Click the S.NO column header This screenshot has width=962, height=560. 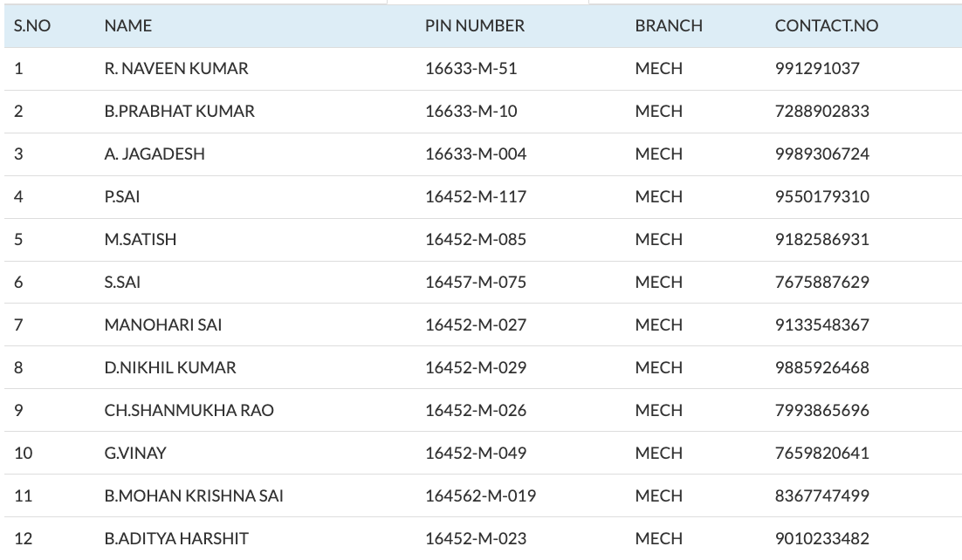(32, 26)
